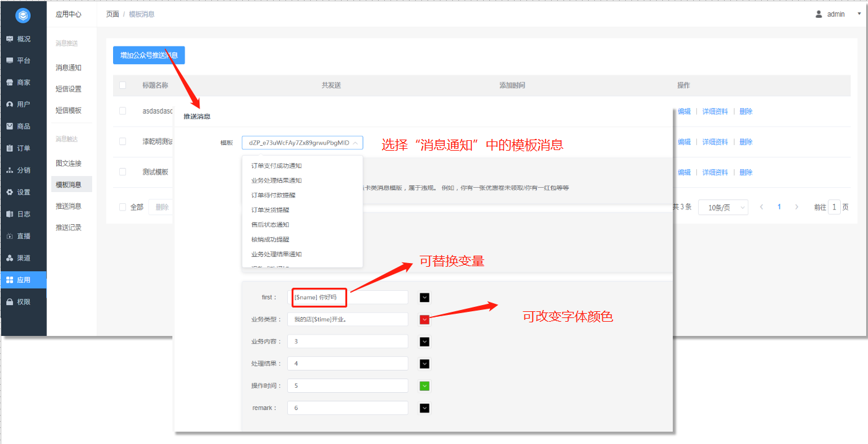Open 用户 user icon in sidebar

click(10, 104)
